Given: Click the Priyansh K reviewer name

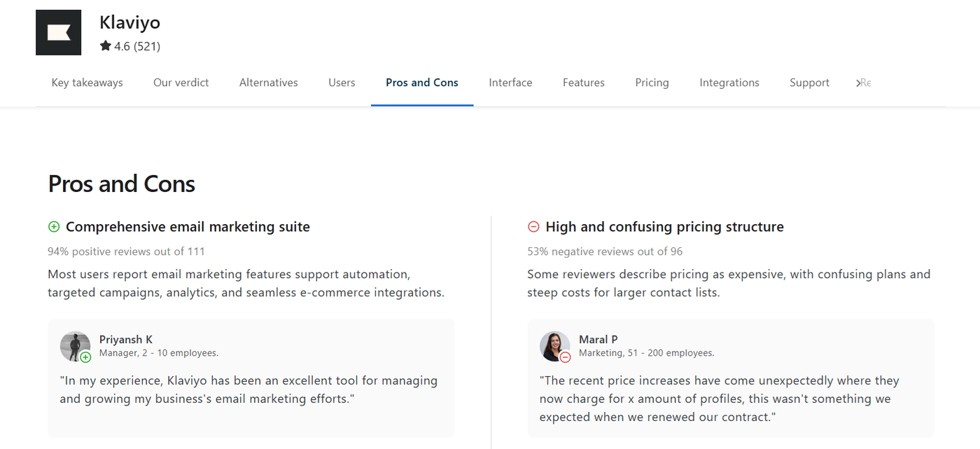Looking at the screenshot, I should tap(126, 340).
